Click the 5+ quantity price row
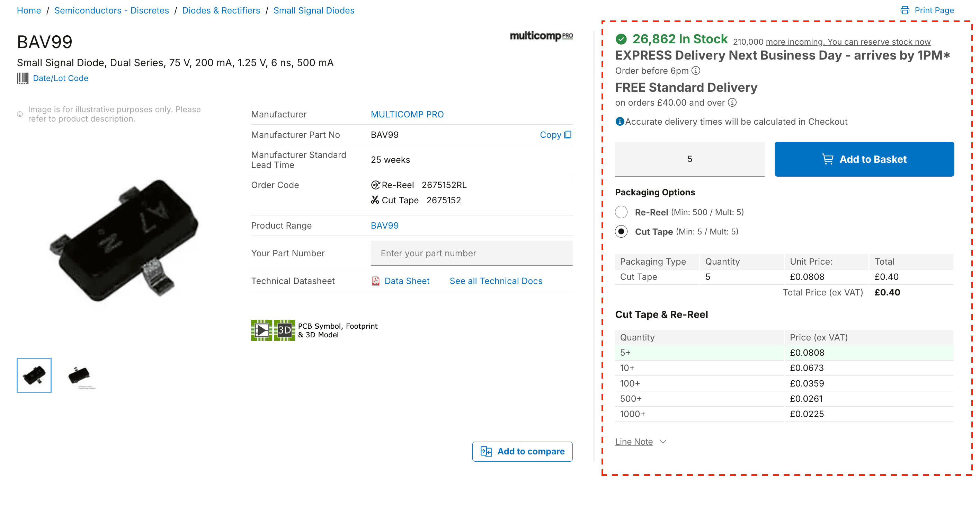980x505 pixels. pyautogui.click(x=784, y=353)
